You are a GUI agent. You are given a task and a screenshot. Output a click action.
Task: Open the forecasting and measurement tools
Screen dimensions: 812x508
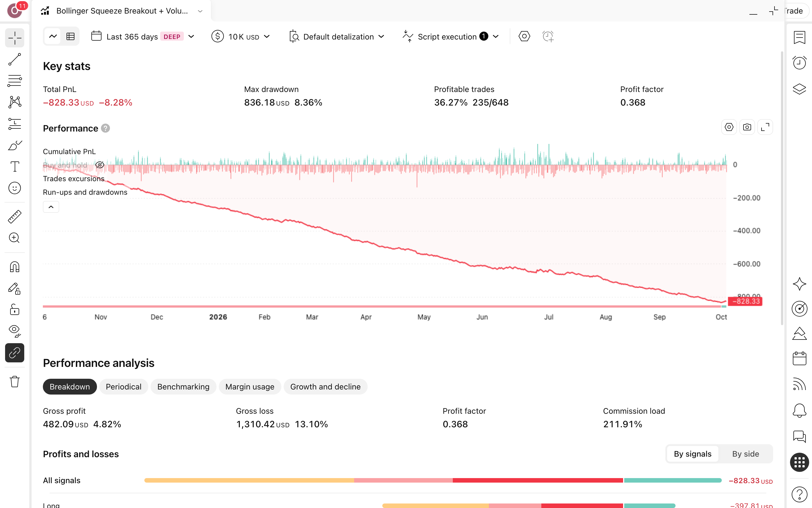15,124
